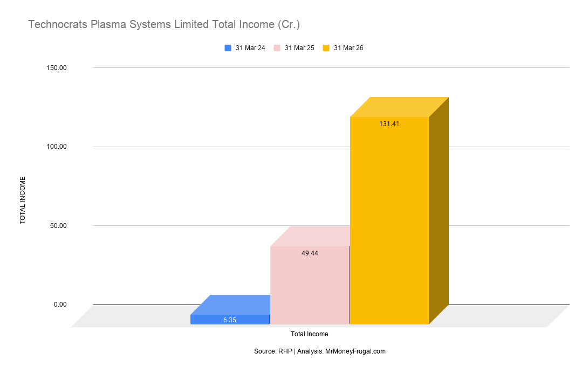Click the 'Total Income' category label below bars

310,334
